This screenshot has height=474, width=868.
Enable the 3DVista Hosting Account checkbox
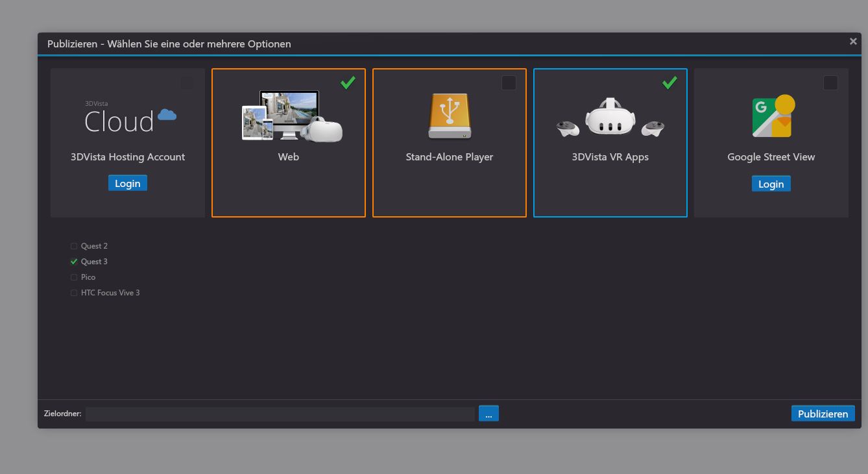click(187, 82)
